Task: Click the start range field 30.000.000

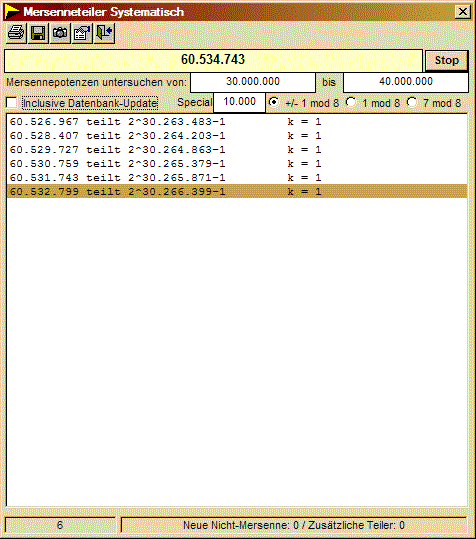Action: 253,82
